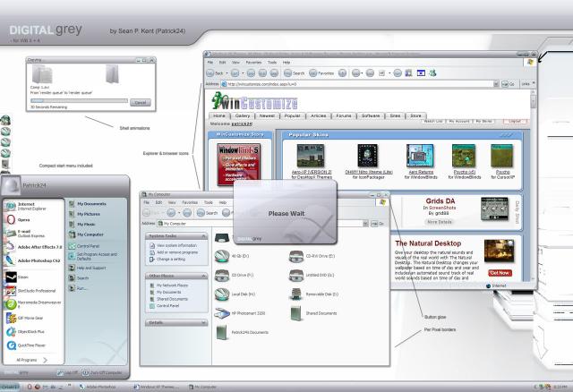This screenshot has width=573, height=392.
Task: Open the Store tab on WinCustomize
Action: (x=415, y=115)
